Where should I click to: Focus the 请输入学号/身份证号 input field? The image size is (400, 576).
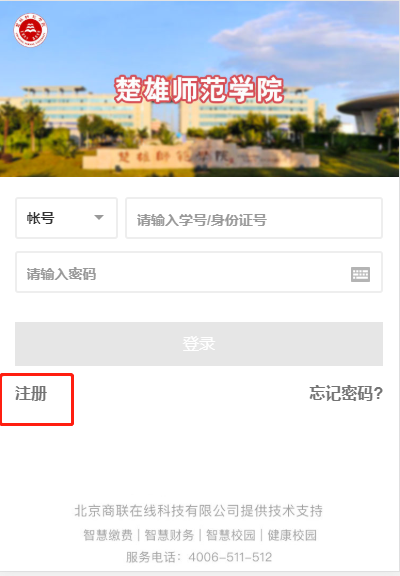tap(254, 218)
